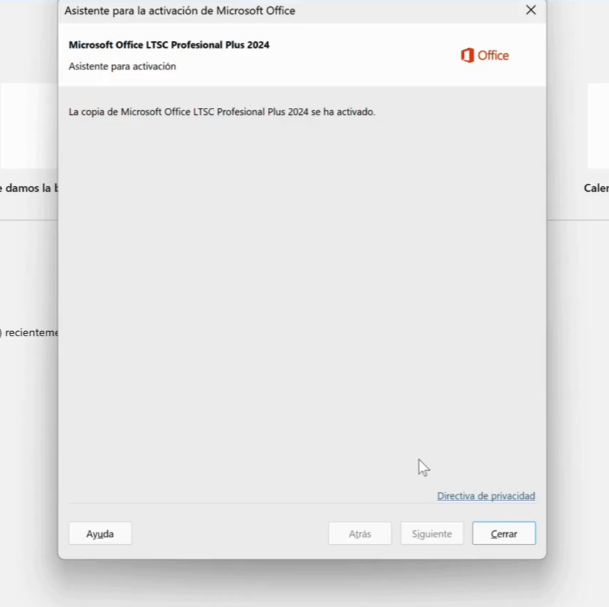Click the Microsoft Office LTSC Profesional Plus 2024 heading
609x607 pixels.
(169, 45)
